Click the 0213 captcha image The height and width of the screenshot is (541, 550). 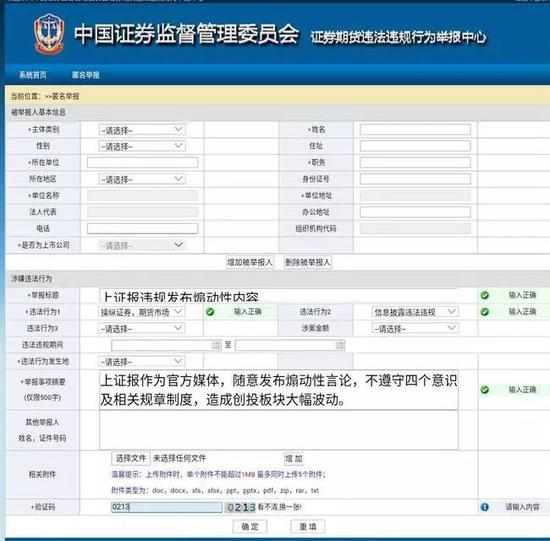[240, 507]
